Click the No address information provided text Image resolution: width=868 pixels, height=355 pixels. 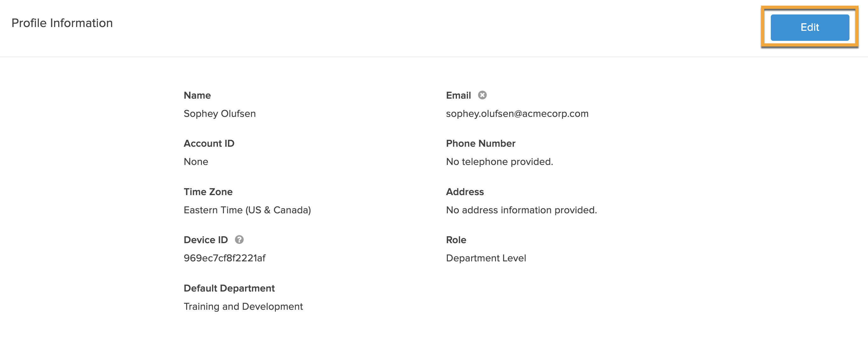click(x=521, y=210)
